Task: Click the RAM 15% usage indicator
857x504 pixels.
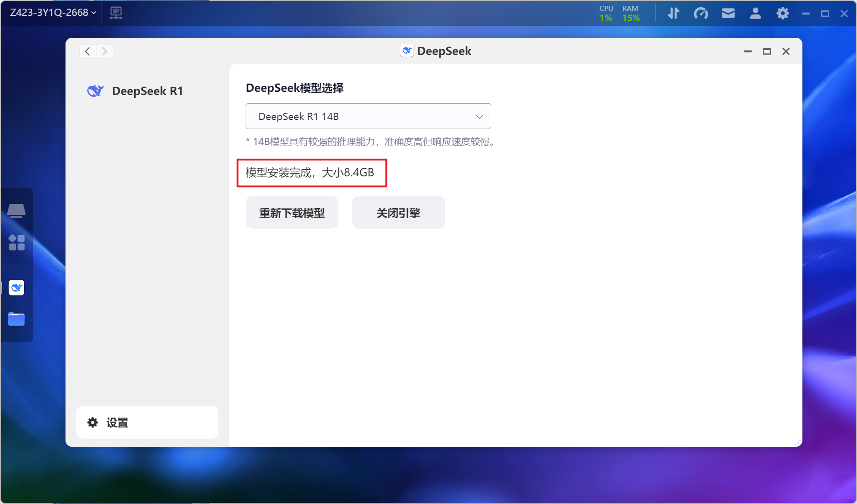Action: (631, 13)
